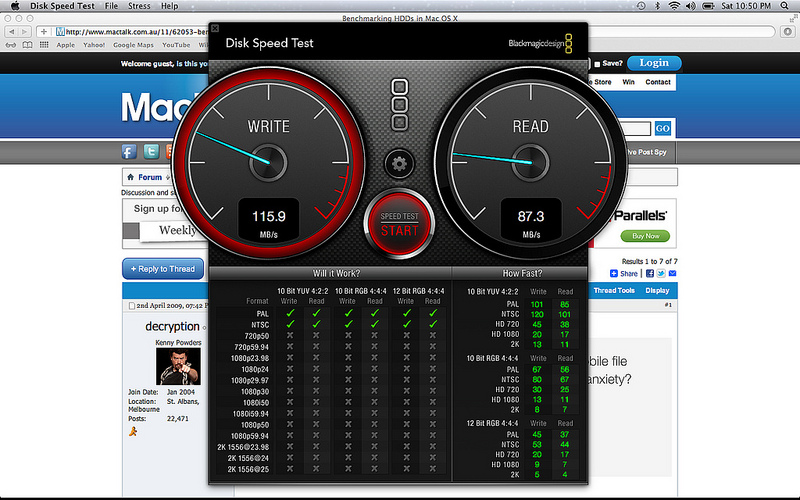Open the Yahoo! bookmark
Screen dimensions: 800x500
(94, 45)
